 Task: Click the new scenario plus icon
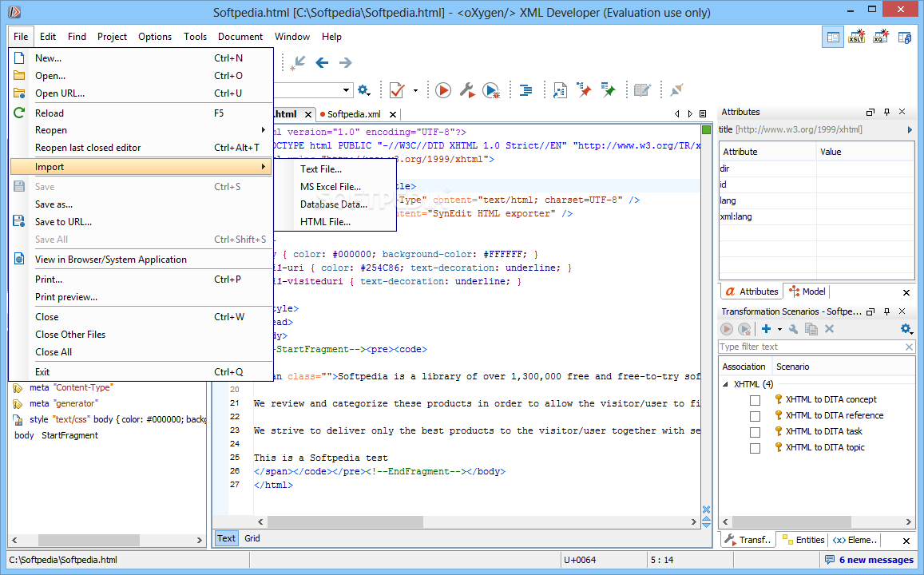[x=766, y=329]
